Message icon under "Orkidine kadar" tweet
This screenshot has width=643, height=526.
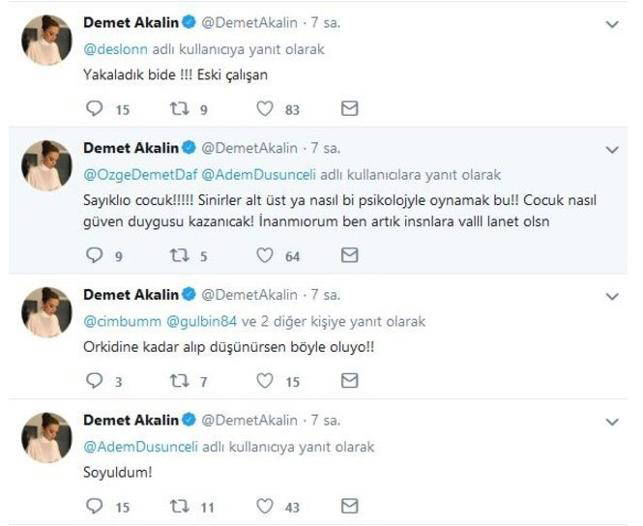tap(349, 380)
